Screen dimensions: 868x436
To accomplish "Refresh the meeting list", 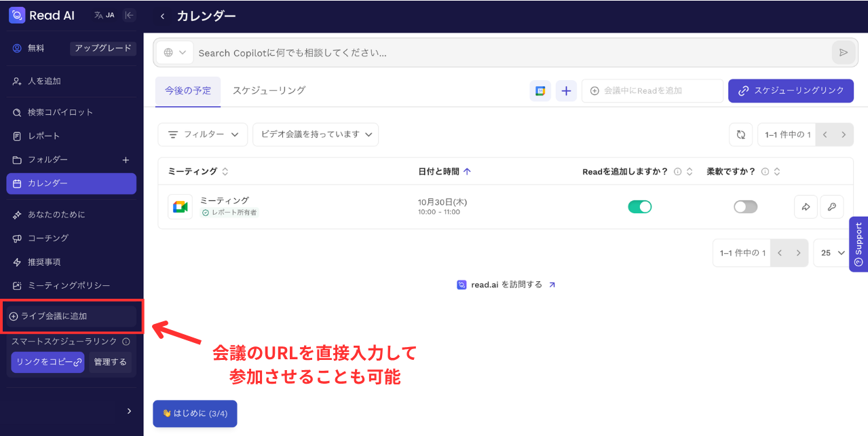I will coord(740,134).
